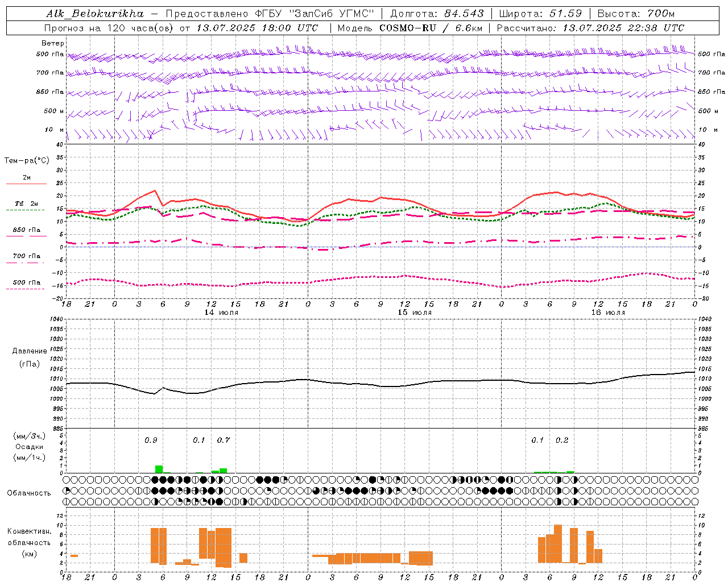This screenshot has height=582, width=728.
Task: Click the 0.9 precipitation amount value
Action: point(151,440)
